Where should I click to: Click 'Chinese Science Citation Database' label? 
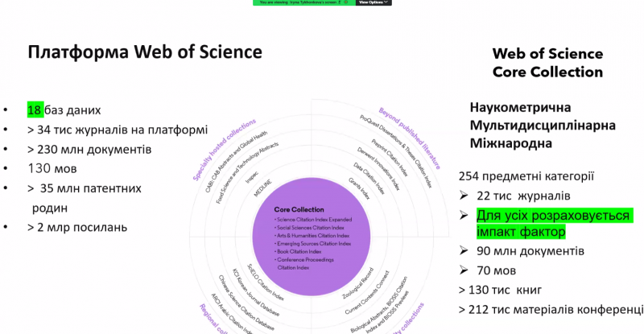(246, 303)
